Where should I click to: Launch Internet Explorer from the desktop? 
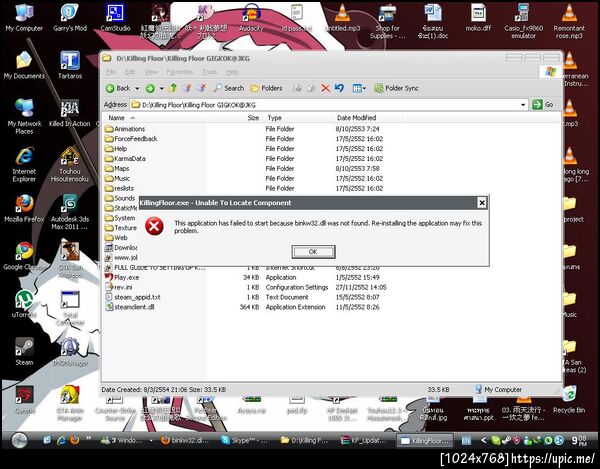pyautogui.click(x=24, y=164)
